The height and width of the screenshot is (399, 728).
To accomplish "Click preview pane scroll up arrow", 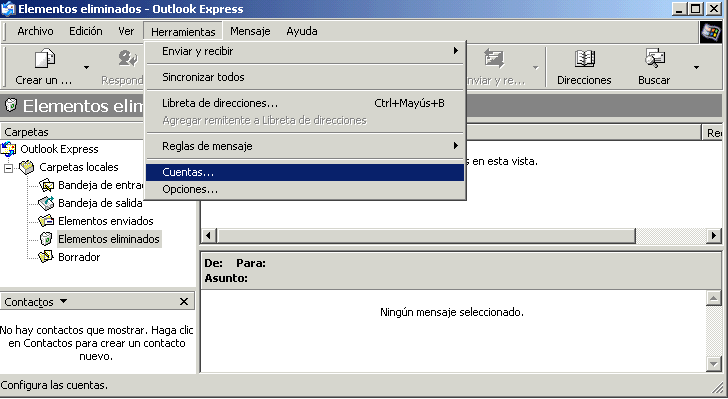I will (x=714, y=298).
